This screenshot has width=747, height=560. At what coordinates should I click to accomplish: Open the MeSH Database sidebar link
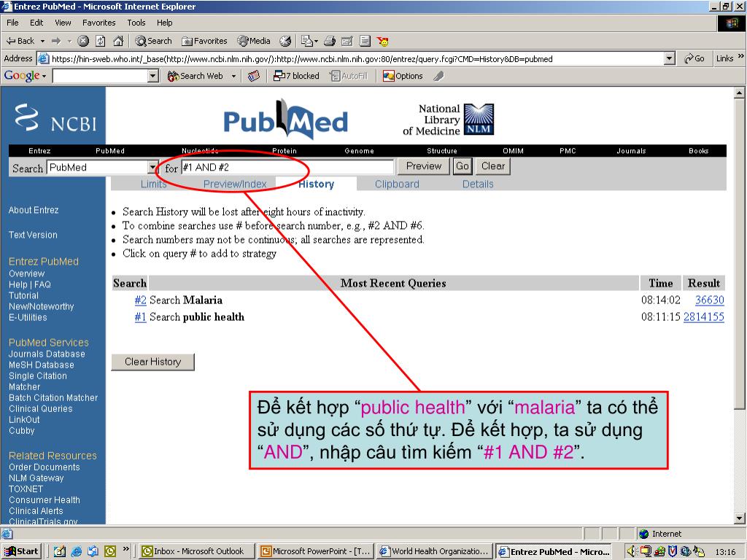42,365
